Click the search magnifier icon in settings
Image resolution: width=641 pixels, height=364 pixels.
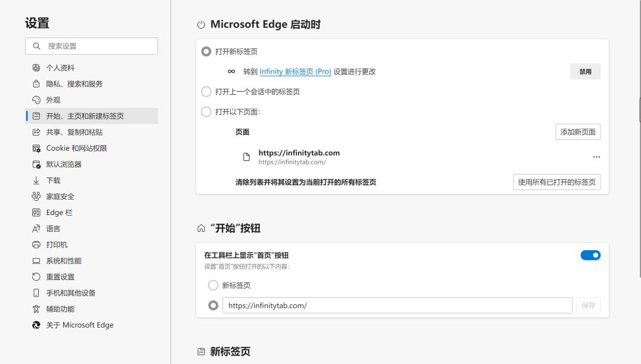click(36, 46)
